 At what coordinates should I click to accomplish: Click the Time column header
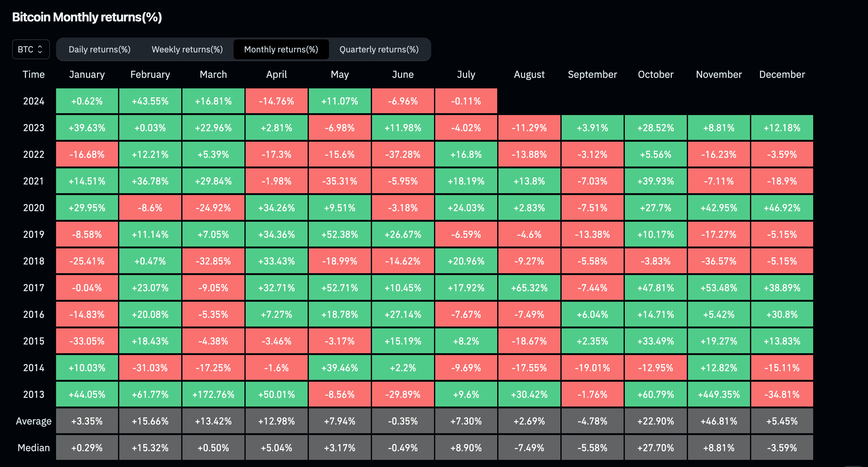point(33,74)
